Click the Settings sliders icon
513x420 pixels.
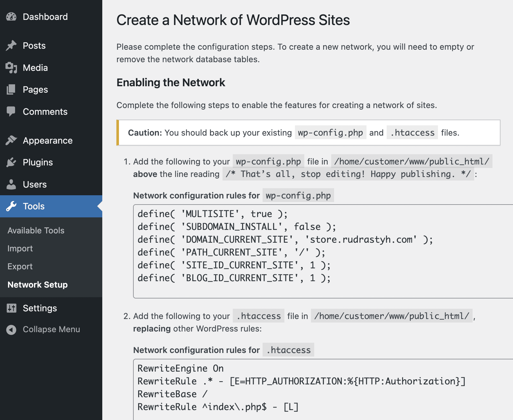point(12,308)
